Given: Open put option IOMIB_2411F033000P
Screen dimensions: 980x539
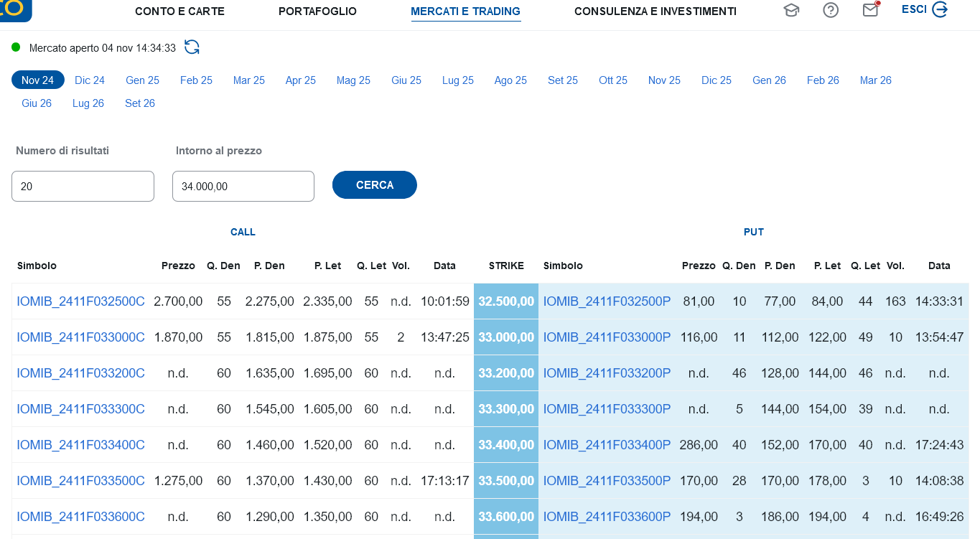Looking at the screenshot, I should coord(607,337).
